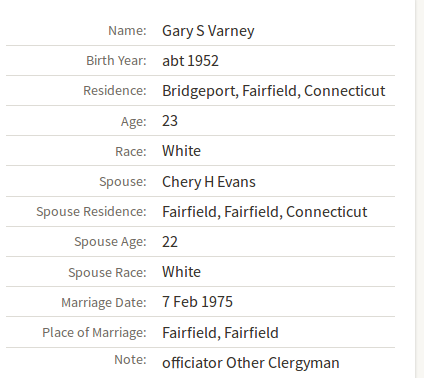Click the vertical scrollbar on the right edge
The image size is (424, 378).
pyautogui.click(x=420, y=189)
